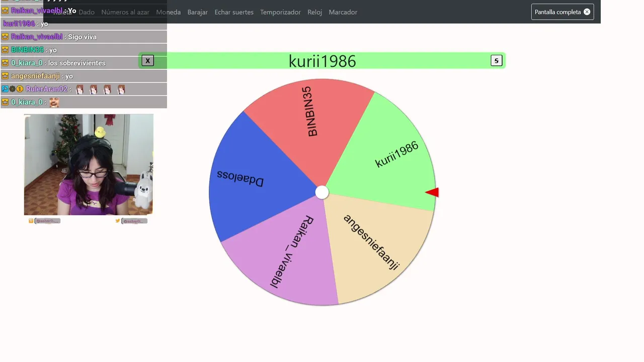
Task: Click crown badge next to angesniefaanji
Action: pyautogui.click(x=5, y=76)
